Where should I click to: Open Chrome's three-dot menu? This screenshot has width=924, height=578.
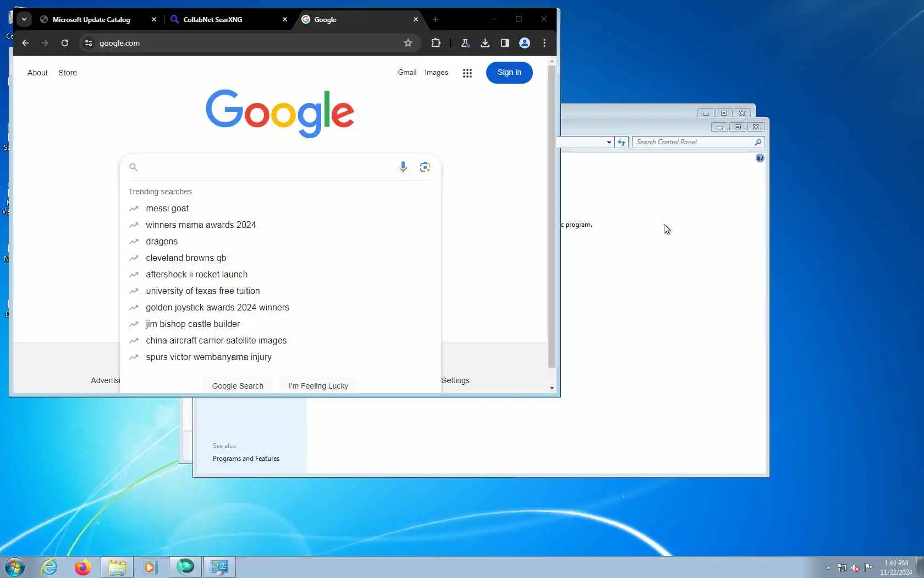click(x=544, y=43)
